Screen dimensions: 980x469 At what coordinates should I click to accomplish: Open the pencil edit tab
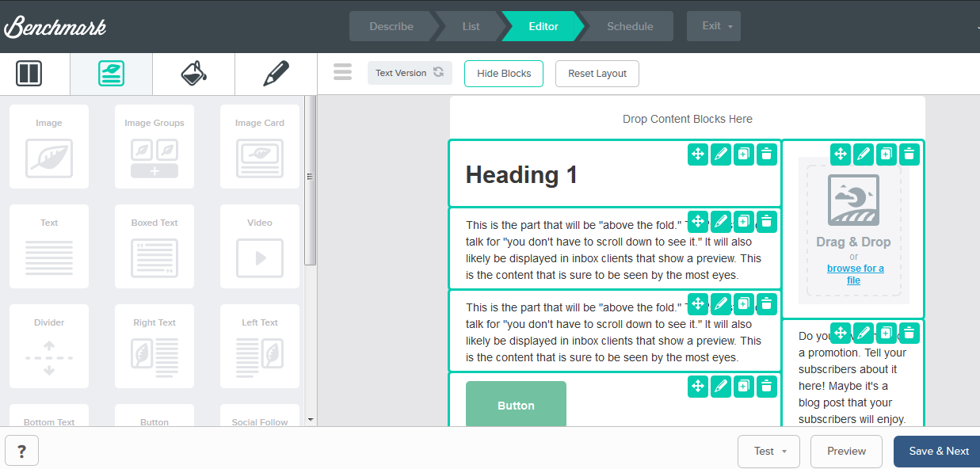click(x=276, y=74)
